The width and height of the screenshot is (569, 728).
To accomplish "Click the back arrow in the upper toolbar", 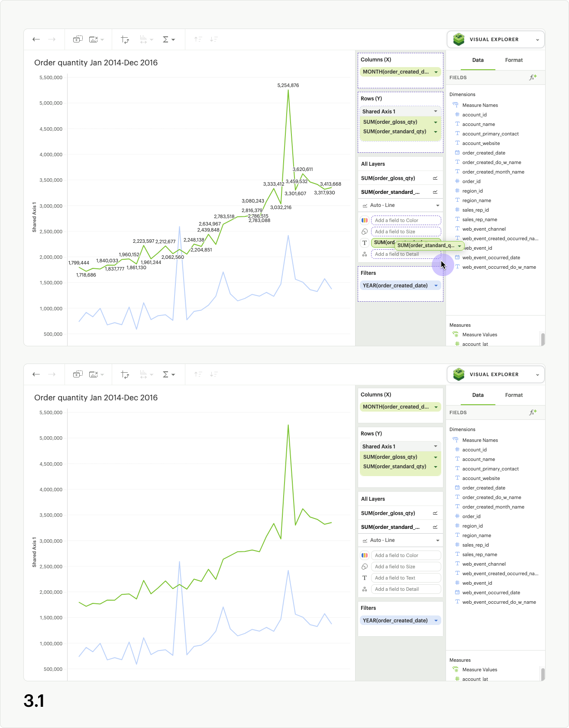I will pyautogui.click(x=36, y=39).
